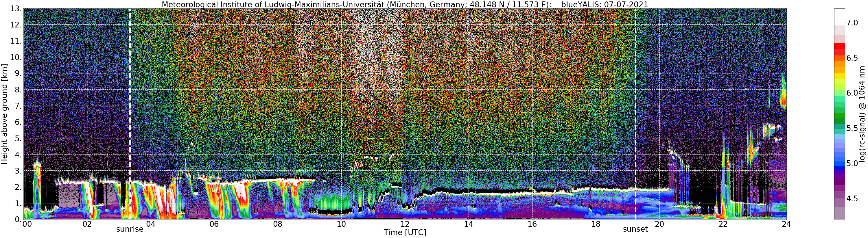Image resolution: width=868 pixels, height=238 pixels.
Task: Click the x-axis tick label 12
Action: [x=405, y=224]
